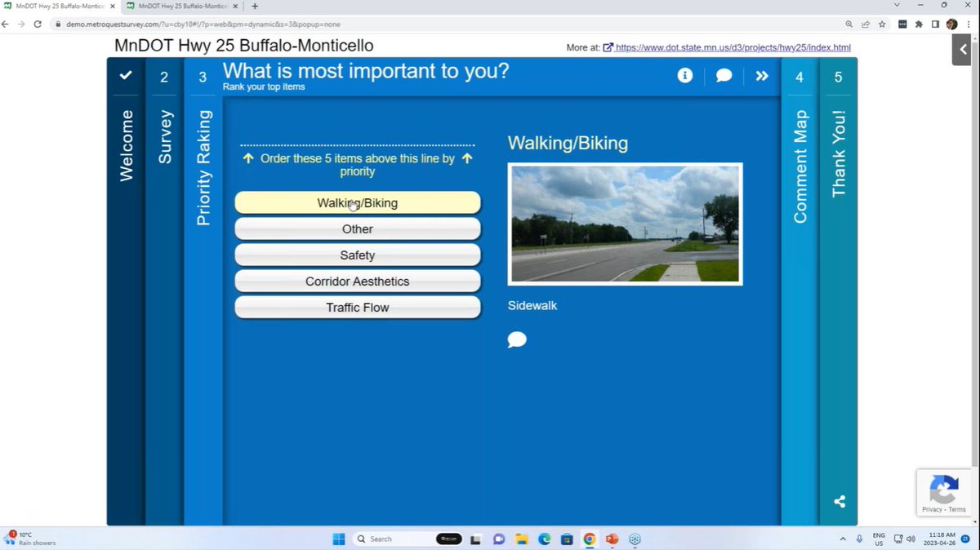This screenshot has height=550, width=980.
Task: Open the browser extensions puzzle icon
Action: (x=919, y=24)
